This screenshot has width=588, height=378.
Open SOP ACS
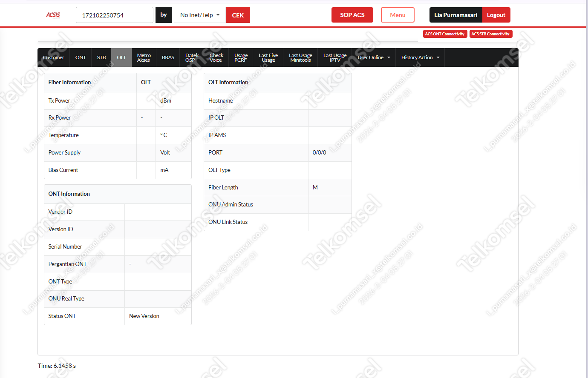(352, 15)
